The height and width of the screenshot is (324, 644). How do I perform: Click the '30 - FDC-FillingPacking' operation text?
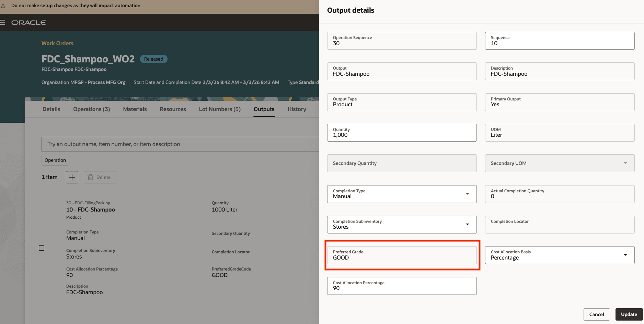88,203
